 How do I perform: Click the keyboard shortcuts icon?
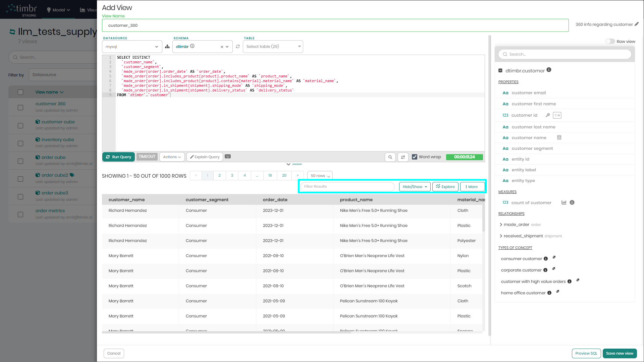228,157
